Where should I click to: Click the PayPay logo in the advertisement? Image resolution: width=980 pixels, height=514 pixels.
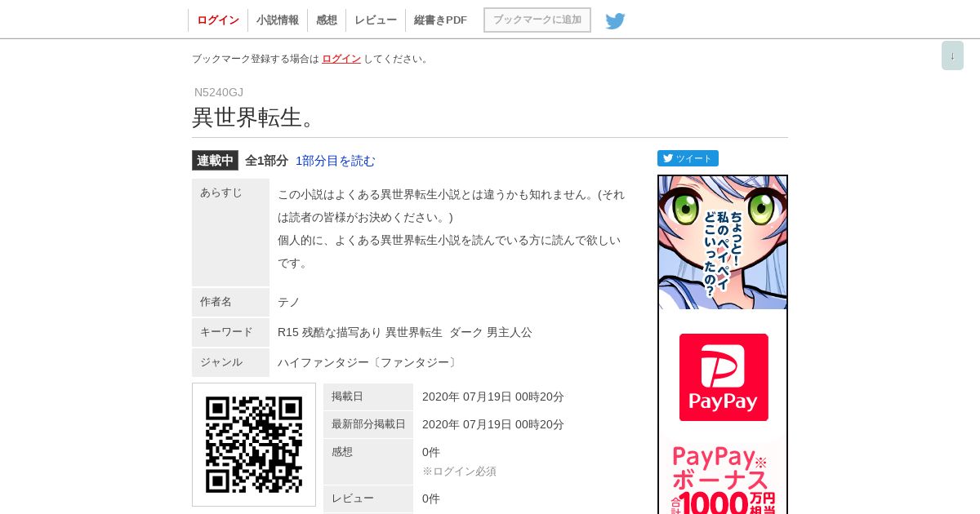pyautogui.click(x=724, y=377)
